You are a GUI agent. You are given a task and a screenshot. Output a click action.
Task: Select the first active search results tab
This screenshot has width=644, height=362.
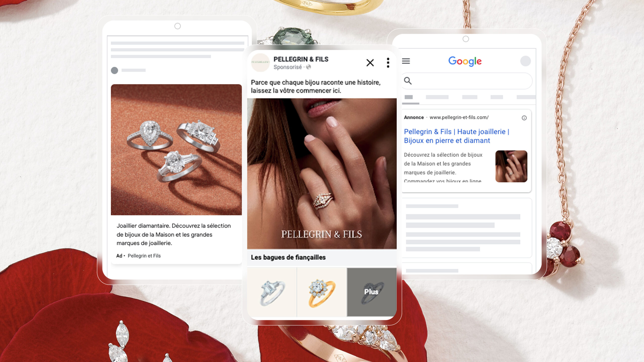pos(409,97)
